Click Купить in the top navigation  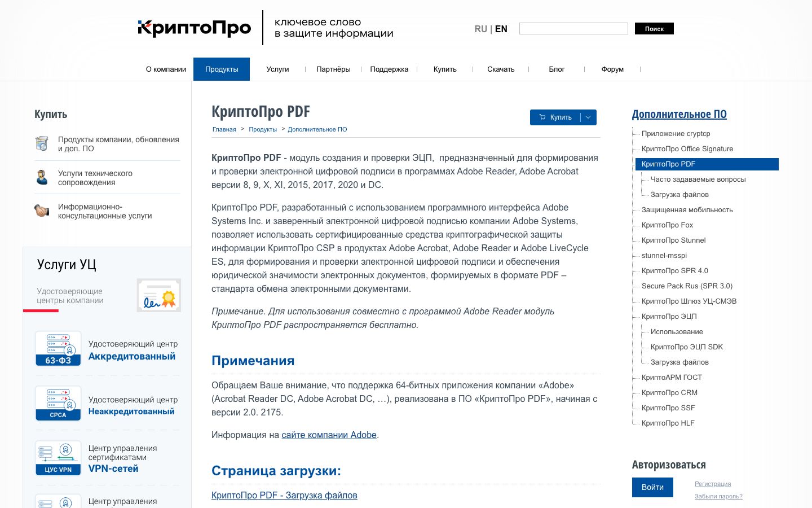pyautogui.click(x=445, y=69)
